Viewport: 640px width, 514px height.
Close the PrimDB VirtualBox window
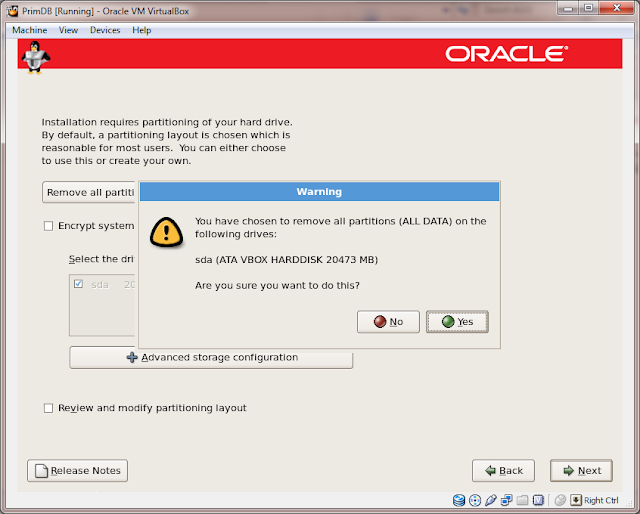tap(617, 8)
